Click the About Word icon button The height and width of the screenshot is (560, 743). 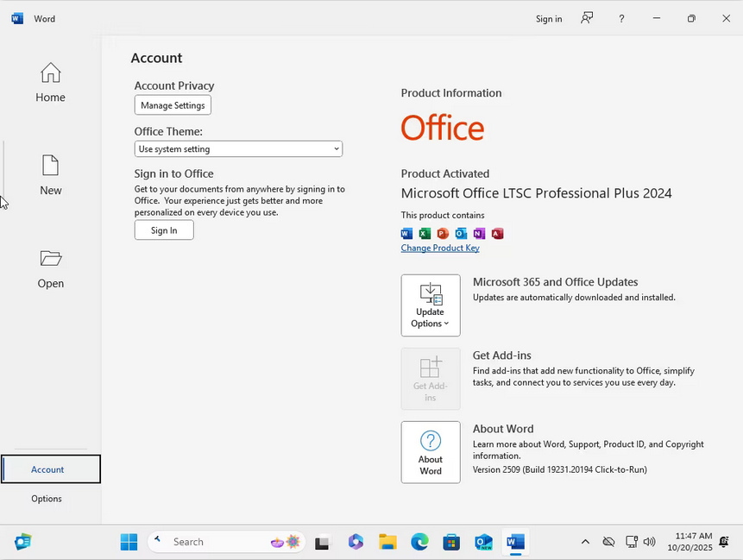click(431, 452)
